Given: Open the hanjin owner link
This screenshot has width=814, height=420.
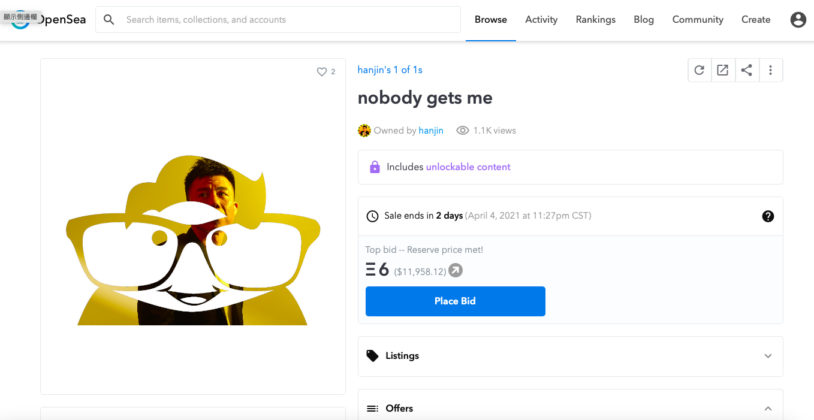Looking at the screenshot, I should 431,131.
